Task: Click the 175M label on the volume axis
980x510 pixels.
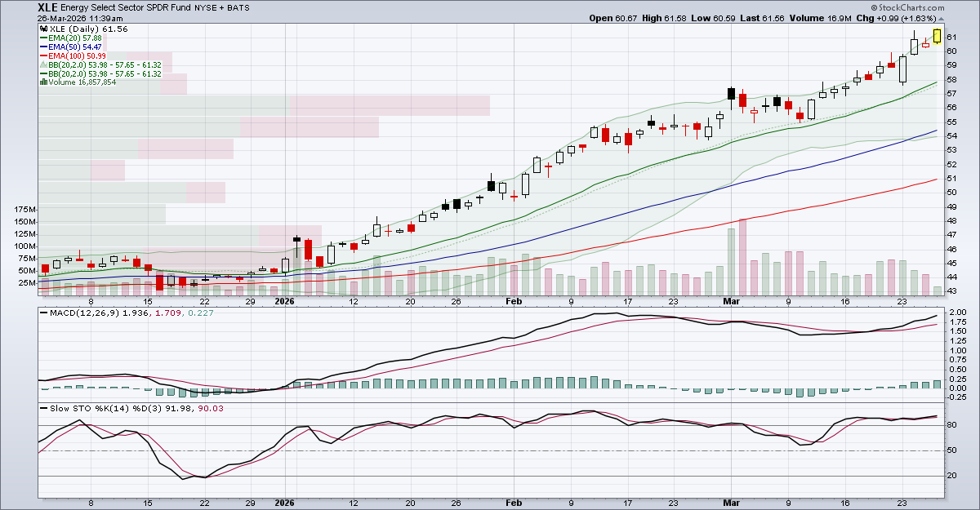Action: coord(25,210)
